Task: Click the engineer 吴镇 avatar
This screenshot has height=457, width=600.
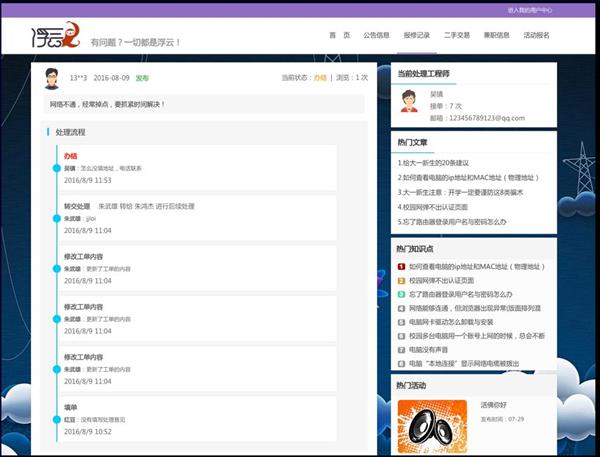Action: click(409, 101)
